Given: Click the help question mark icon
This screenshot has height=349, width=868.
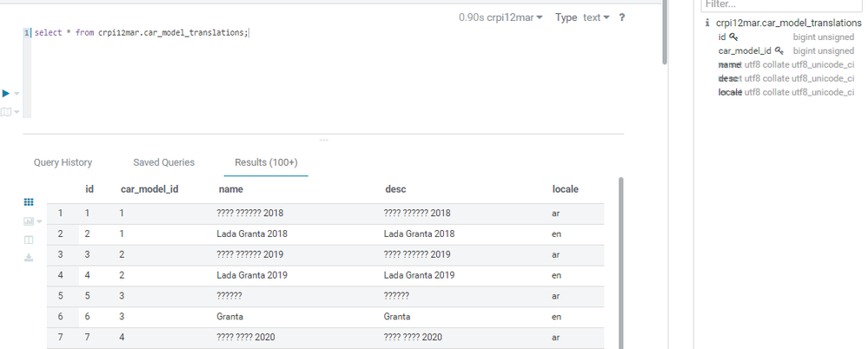Looking at the screenshot, I should (621, 17).
